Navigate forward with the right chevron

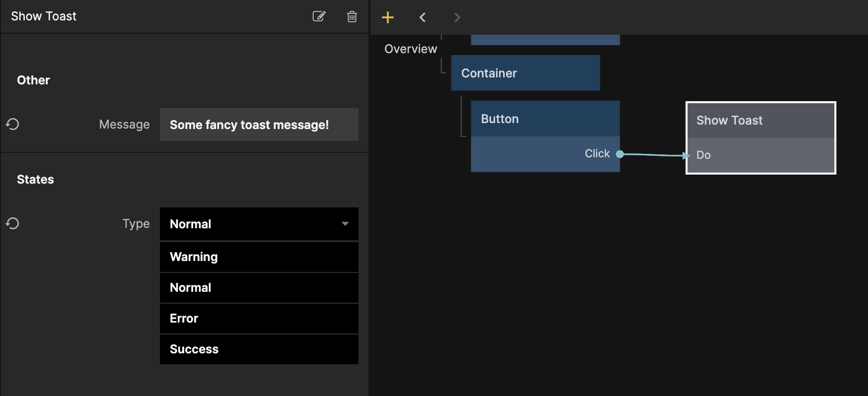click(x=457, y=17)
